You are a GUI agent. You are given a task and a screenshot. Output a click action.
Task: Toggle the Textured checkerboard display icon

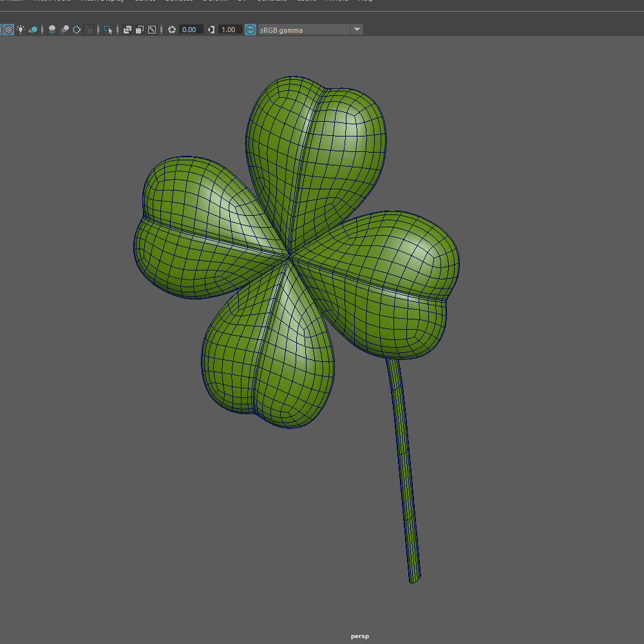(x=8, y=30)
